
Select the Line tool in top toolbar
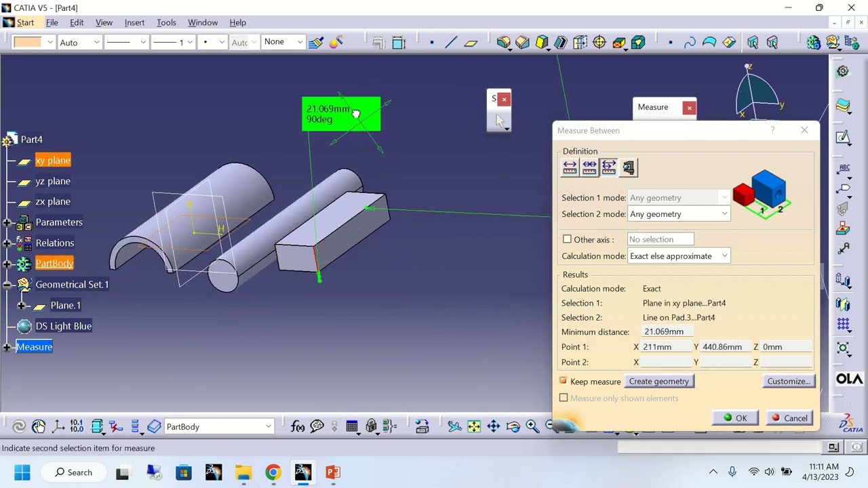click(451, 42)
